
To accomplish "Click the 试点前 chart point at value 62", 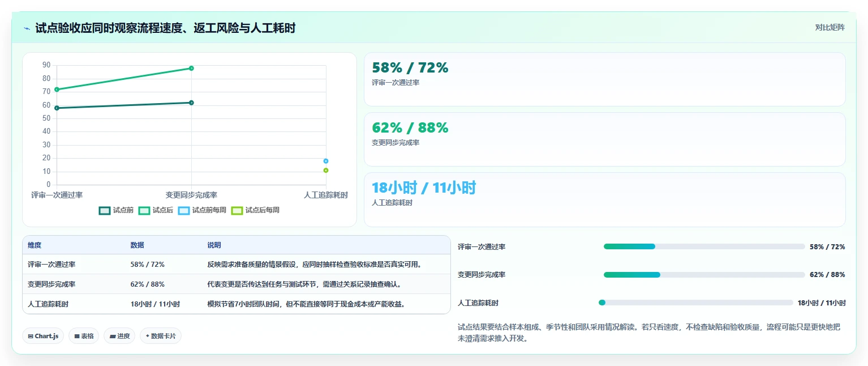I will pos(191,103).
